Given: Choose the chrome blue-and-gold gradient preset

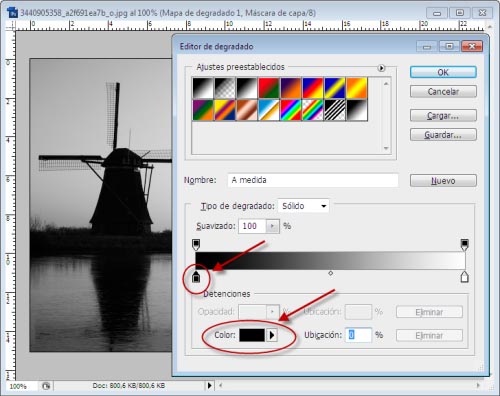Looking at the screenshot, I should click(269, 110).
